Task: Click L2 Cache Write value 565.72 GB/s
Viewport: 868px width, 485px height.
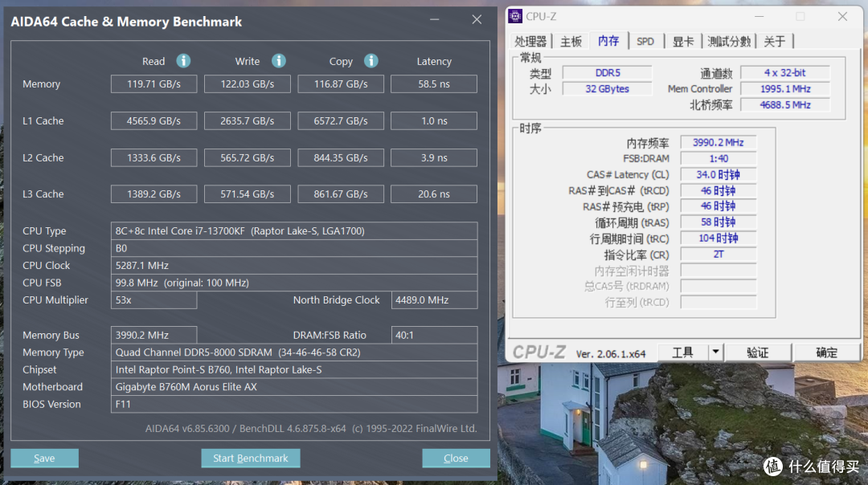Action: [x=248, y=157]
